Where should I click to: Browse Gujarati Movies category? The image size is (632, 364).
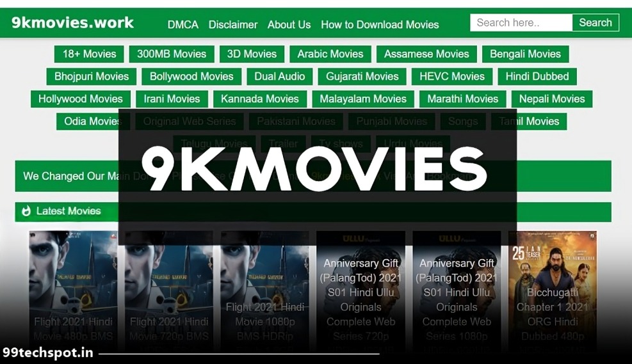tap(362, 77)
